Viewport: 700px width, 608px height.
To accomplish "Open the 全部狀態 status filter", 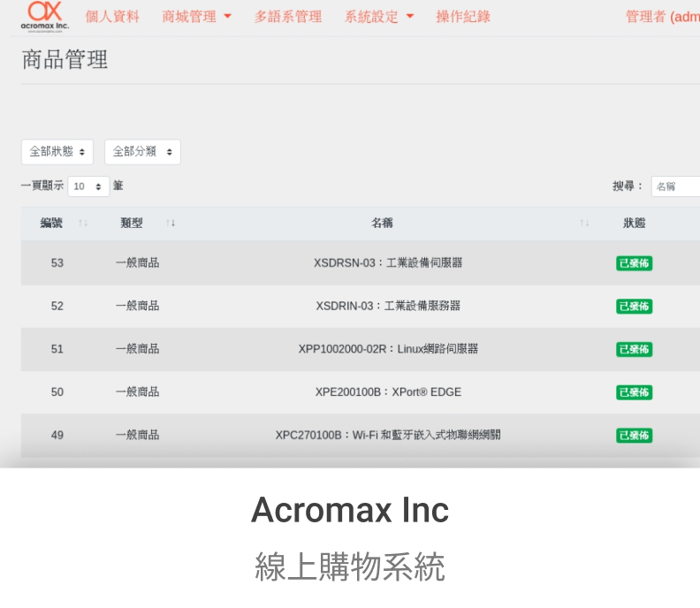I will tap(57, 152).
